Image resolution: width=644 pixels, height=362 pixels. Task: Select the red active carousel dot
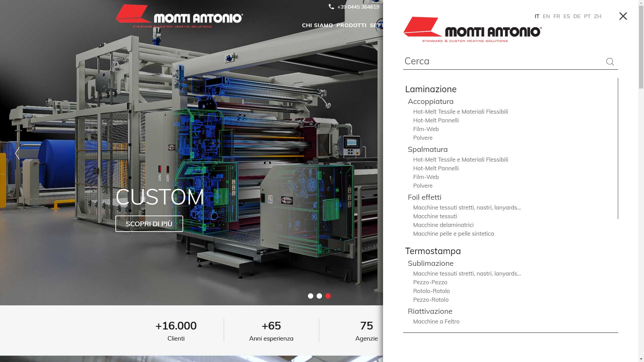[328, 296]
